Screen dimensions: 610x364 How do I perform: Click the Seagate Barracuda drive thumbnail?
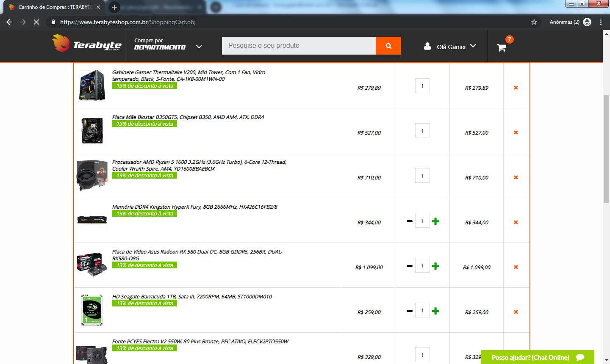click(x=92, y=310)
